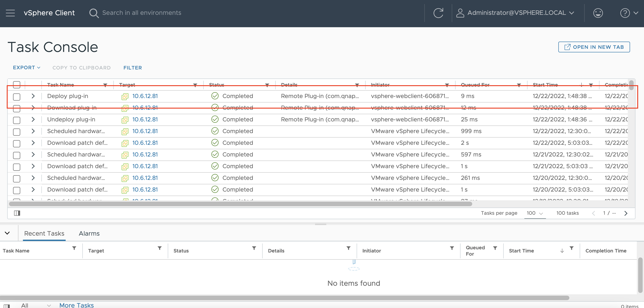Viewport: 644px width, 308px height.
Task: Switch to the Alarms tab
Action: (x=89, y=233)
